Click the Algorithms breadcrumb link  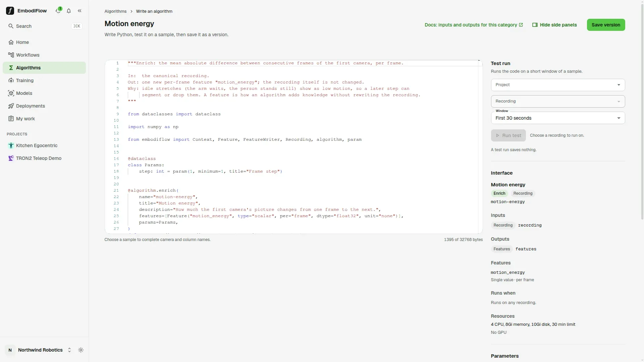tap(115, 11)
